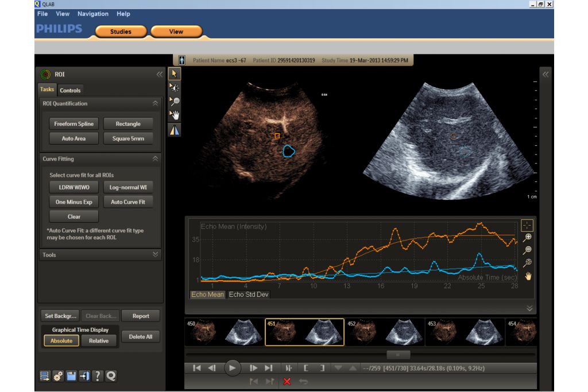Jump to the first frame
This screenshot has width=588, height=392.
[196, 368]
